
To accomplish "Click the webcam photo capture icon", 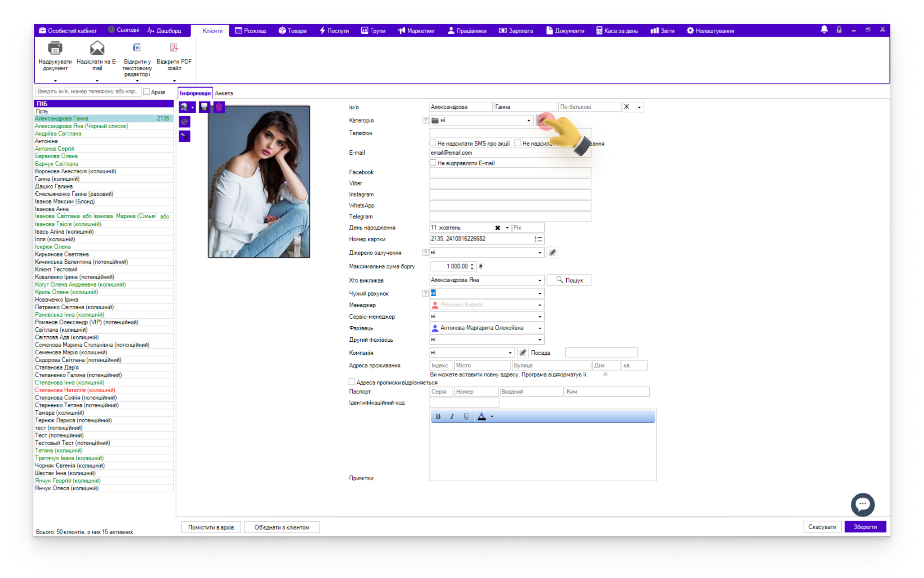I will point(184,107).
